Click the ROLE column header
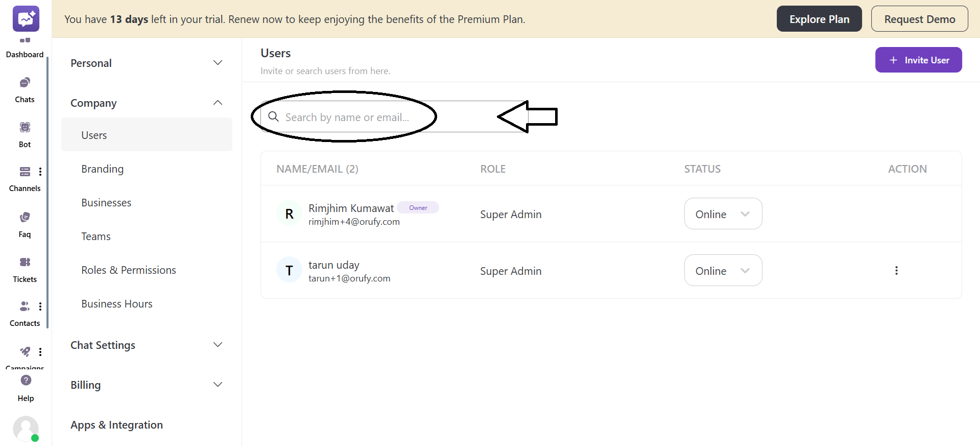 coord(493,169)
